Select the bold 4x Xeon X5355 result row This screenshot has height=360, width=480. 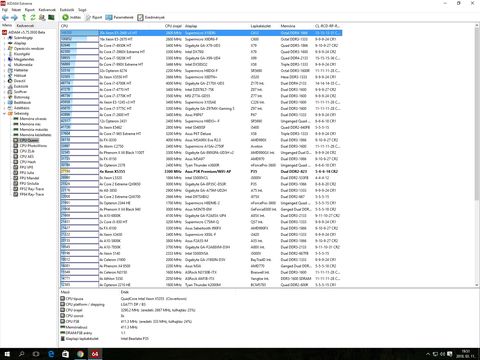[x=201, y=171]
